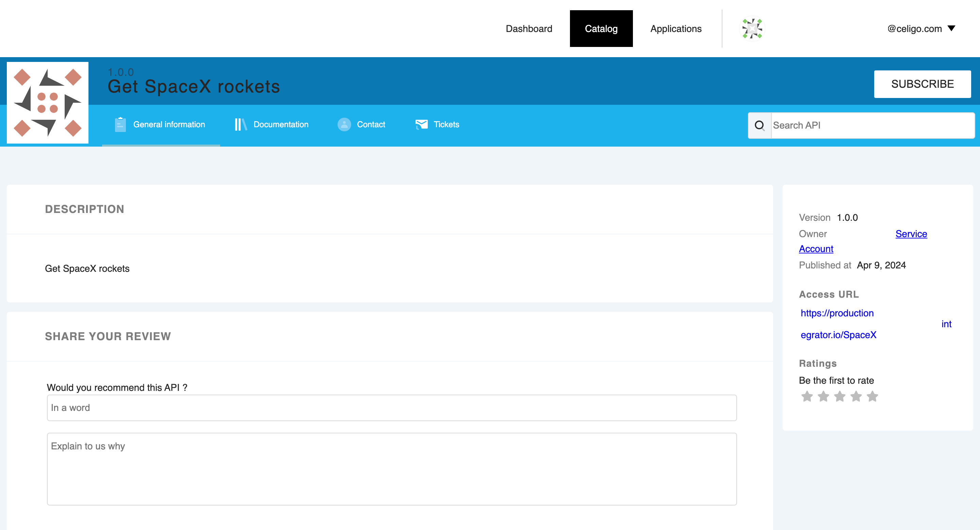Navigate to the Dashboard menu item
Image resolution: width=980 pixels, height=530 pixels.
tap(529, 29)
